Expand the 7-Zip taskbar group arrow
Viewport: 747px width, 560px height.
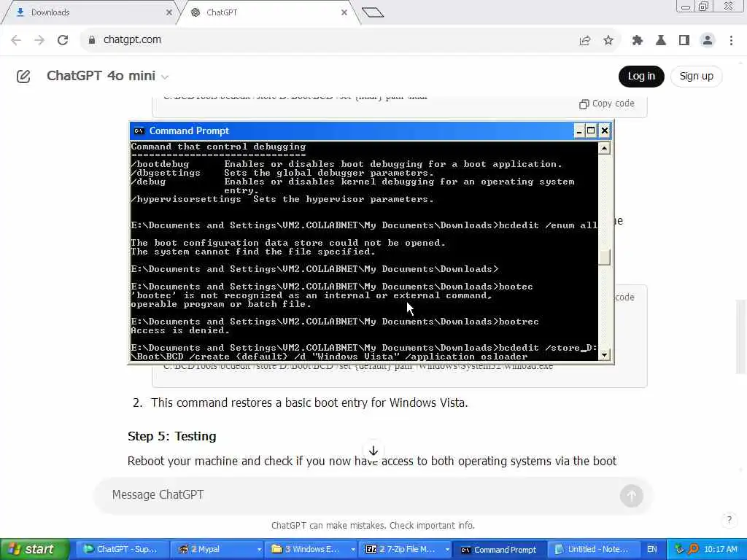pyautogui.click(x=447, y=550)
